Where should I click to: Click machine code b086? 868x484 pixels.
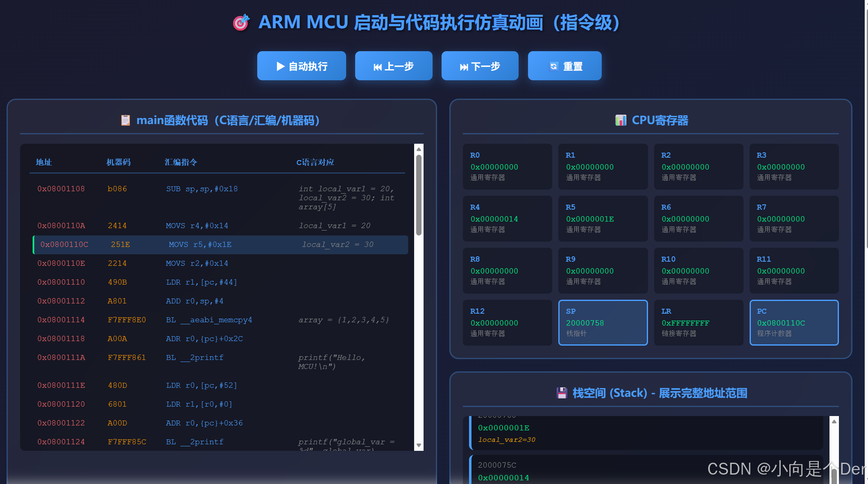coord(117,189)
